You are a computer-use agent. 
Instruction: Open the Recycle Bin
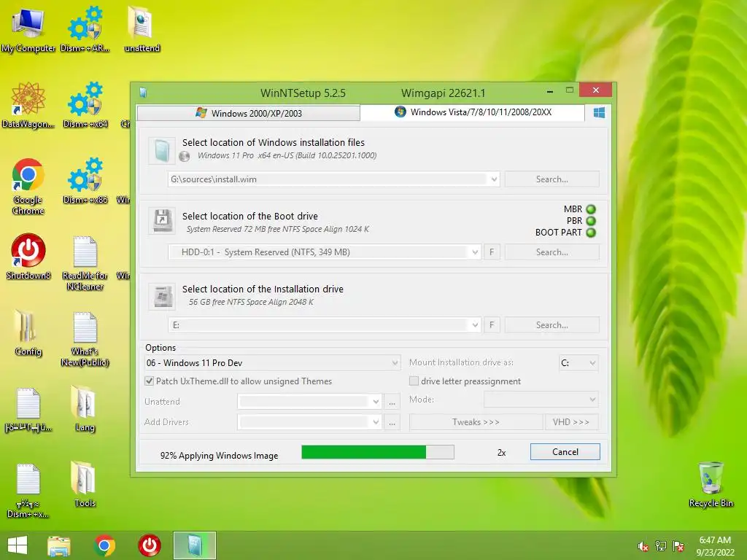711,484
